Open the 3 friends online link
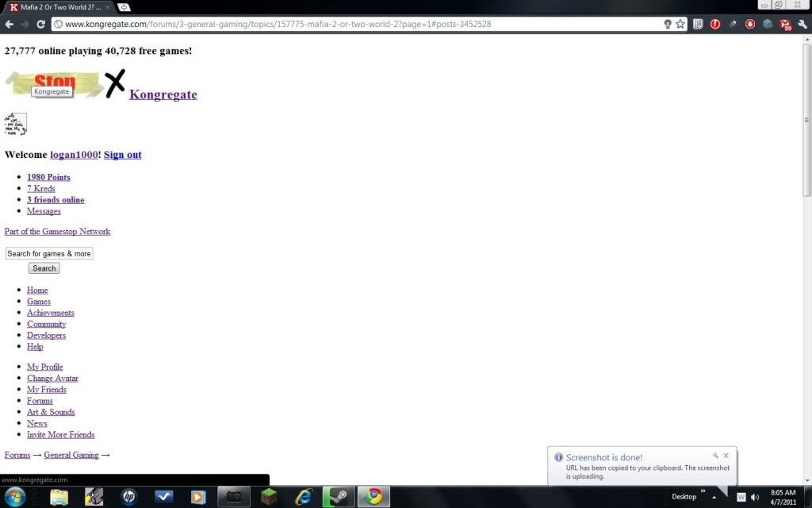The width and height of the screenshot is (812, 508). click(56, 199)
